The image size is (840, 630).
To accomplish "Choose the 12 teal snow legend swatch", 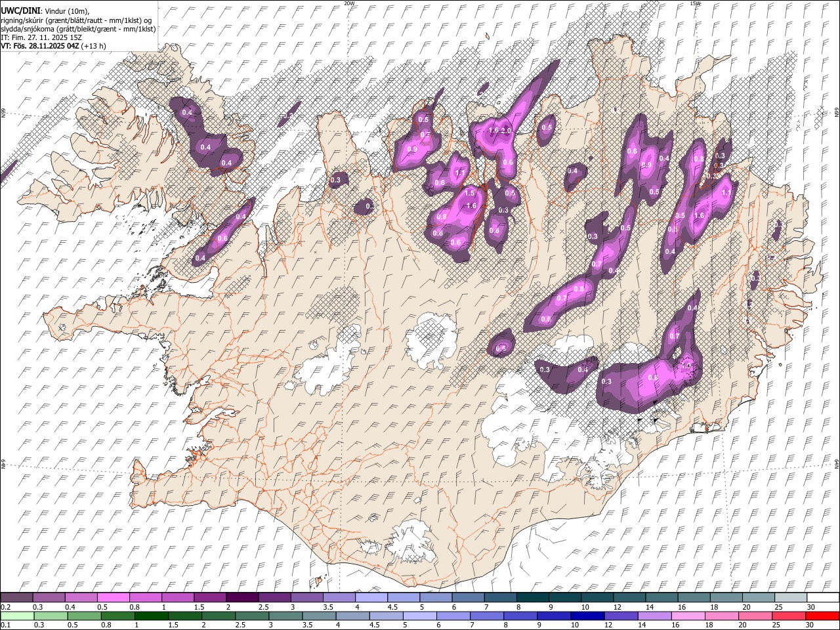I will 629,598.
